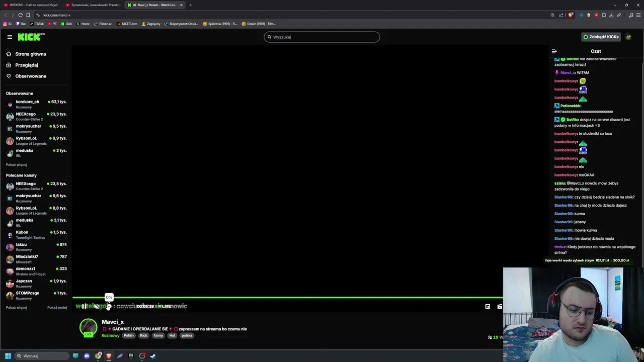
Task: Open Kubon recommended channel
Action: click(36, 235)
